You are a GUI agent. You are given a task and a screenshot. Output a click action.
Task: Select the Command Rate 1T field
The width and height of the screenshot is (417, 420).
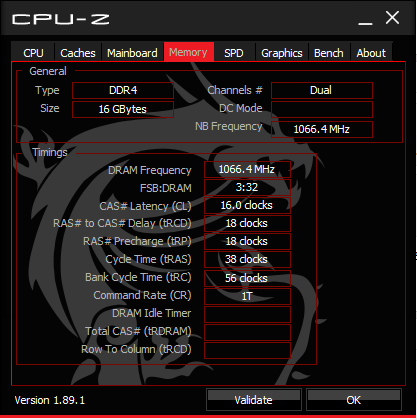point(247,296)
